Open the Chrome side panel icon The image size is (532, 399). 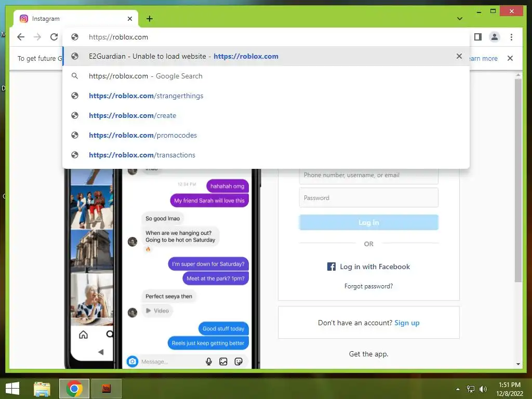(478, 37)
